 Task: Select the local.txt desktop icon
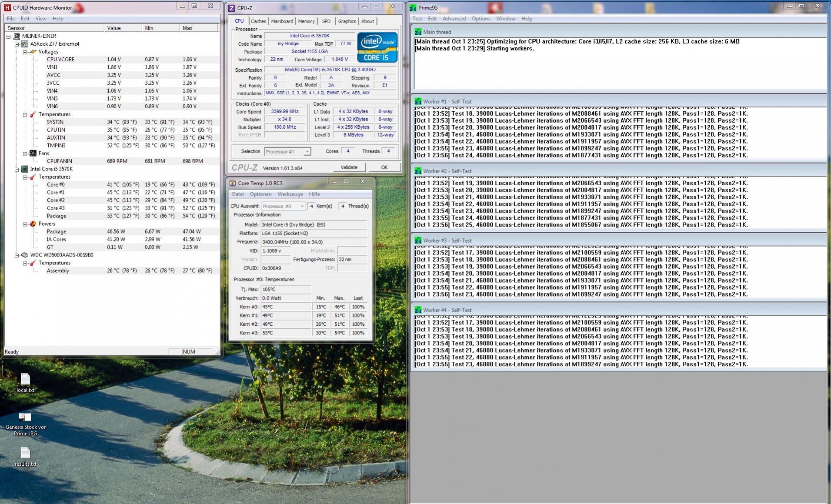25,383
